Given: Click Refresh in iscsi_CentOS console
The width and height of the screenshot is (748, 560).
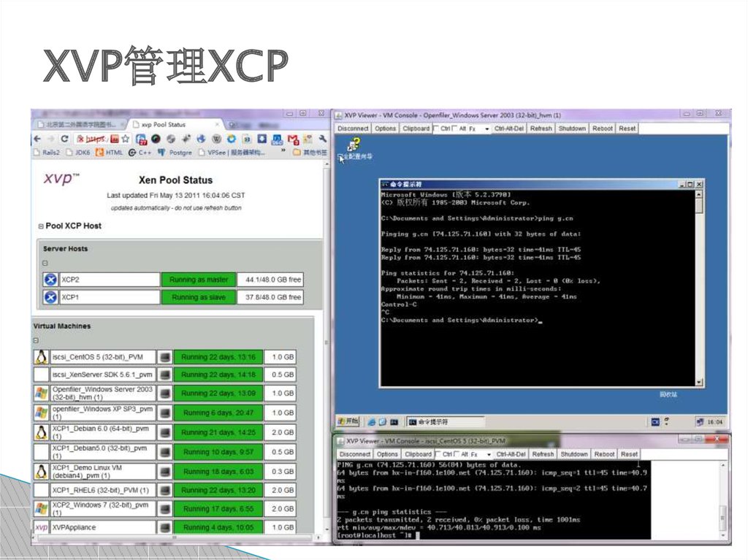Looking at the screenshot, I should 543,454.
